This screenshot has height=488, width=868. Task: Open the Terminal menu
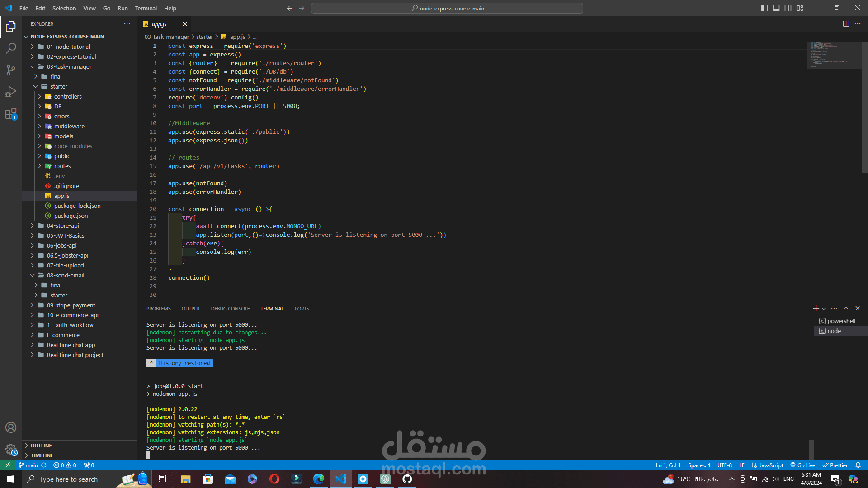pos(146,8)
